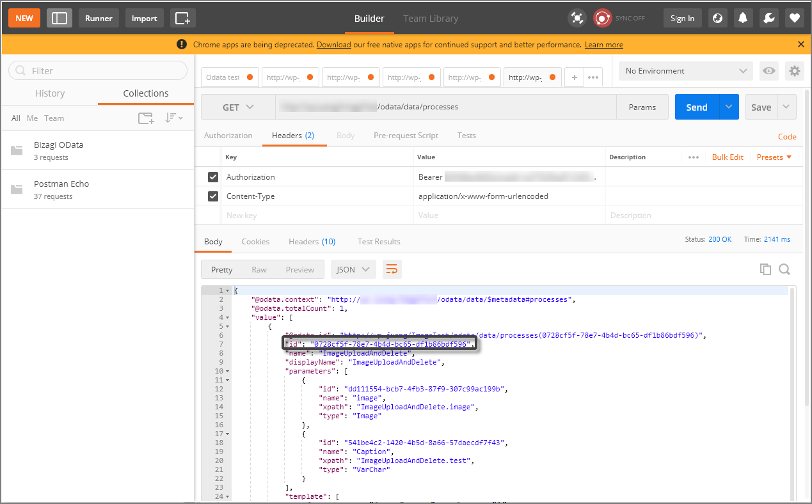Open the Presets dropdown
The image size is (812, 504).
click(774, 157)
